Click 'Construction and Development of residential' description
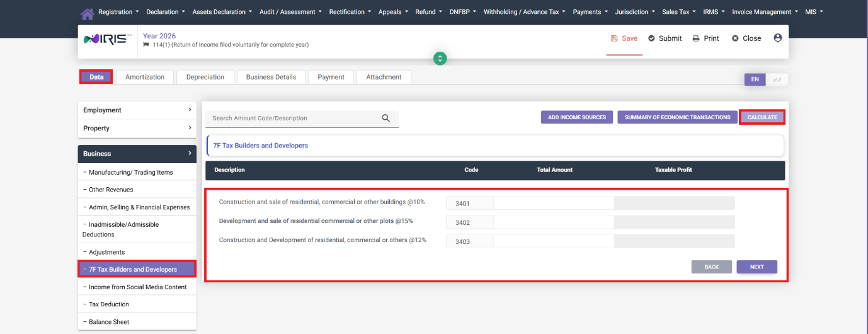Screen dimensions: 868x334 click(x=323, y=240)
